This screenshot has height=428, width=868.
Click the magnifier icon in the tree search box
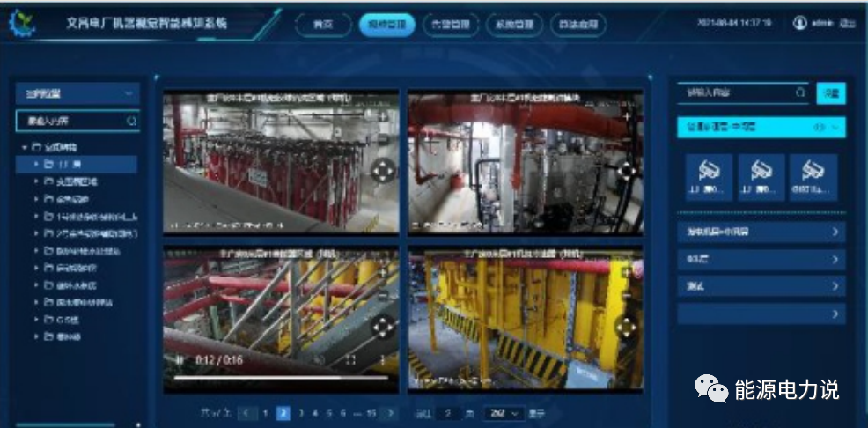pyautogui.click(x=131, y=121)
